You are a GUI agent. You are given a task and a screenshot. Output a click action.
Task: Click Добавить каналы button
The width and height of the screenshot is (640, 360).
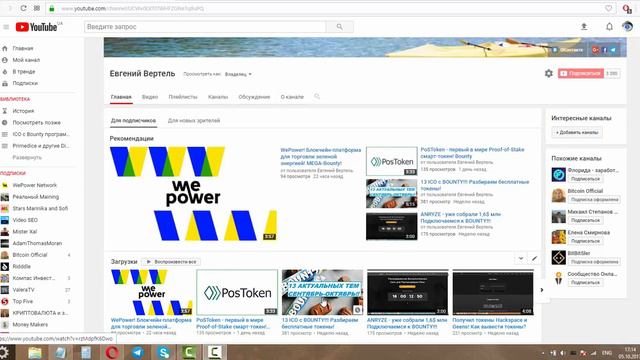[577, 132]
